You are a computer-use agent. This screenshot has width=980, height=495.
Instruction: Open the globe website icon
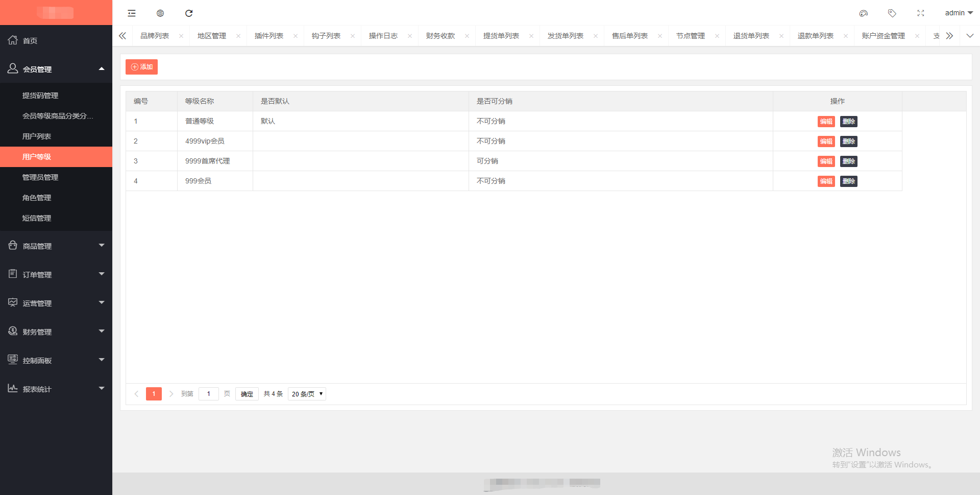click(160, 13)
